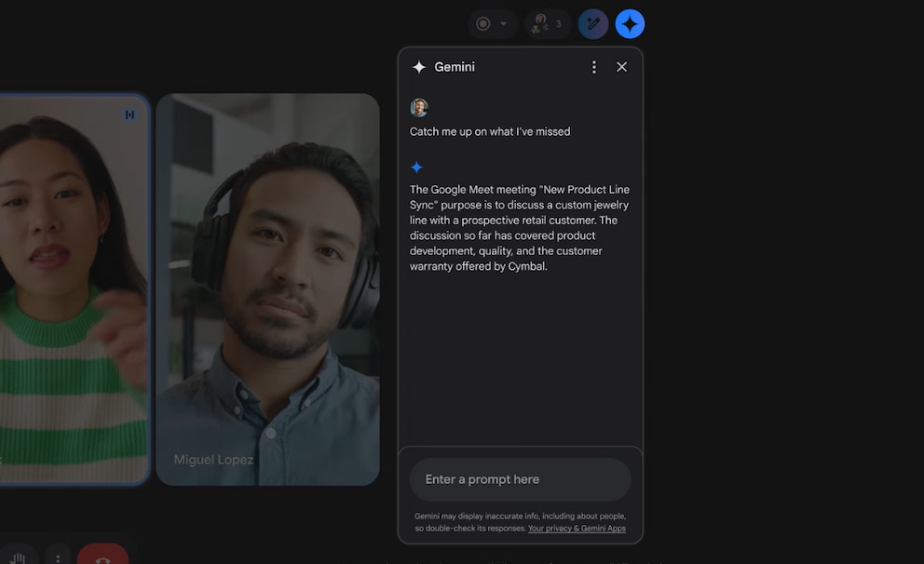Screen dimensions: 924x564
Task: Close the Gemini side panel
Action: 621,67
